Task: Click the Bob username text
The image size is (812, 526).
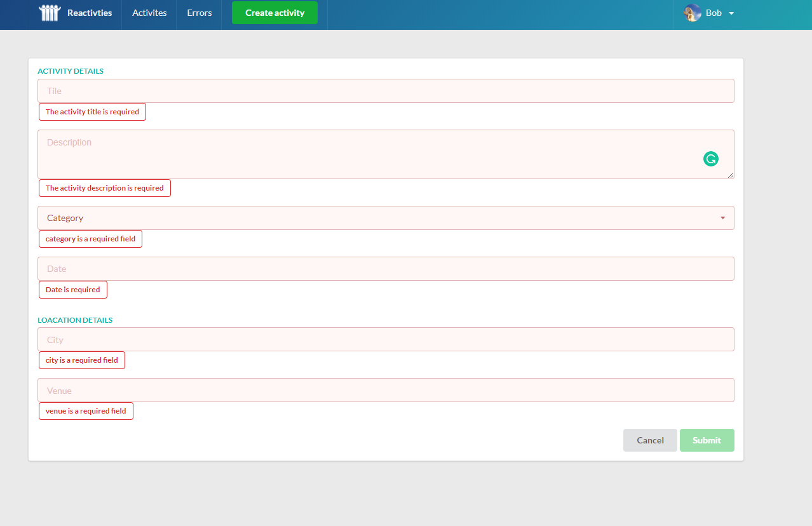Action: point(714,12)
